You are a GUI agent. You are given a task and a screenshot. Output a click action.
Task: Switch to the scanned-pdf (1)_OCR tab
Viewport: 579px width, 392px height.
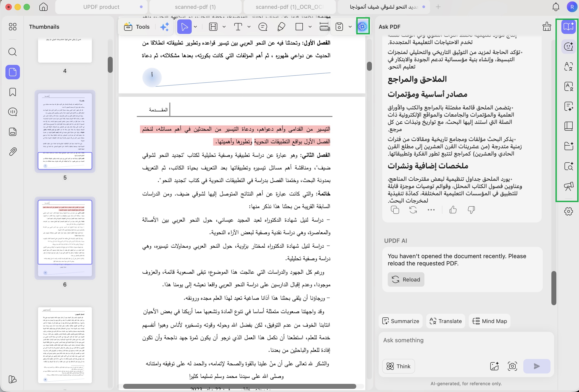coord(289,7)
